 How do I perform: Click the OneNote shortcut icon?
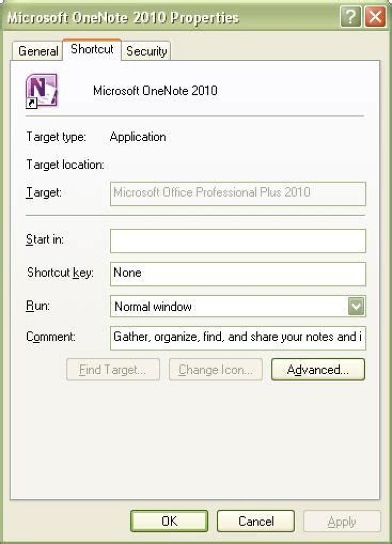pyautogui.click(x=41, y=91)
